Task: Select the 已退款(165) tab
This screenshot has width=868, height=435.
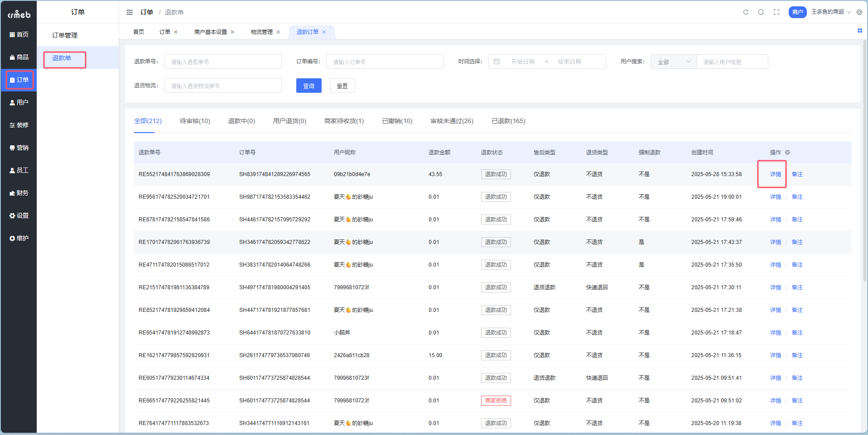Action: click(x=508, y=121)
